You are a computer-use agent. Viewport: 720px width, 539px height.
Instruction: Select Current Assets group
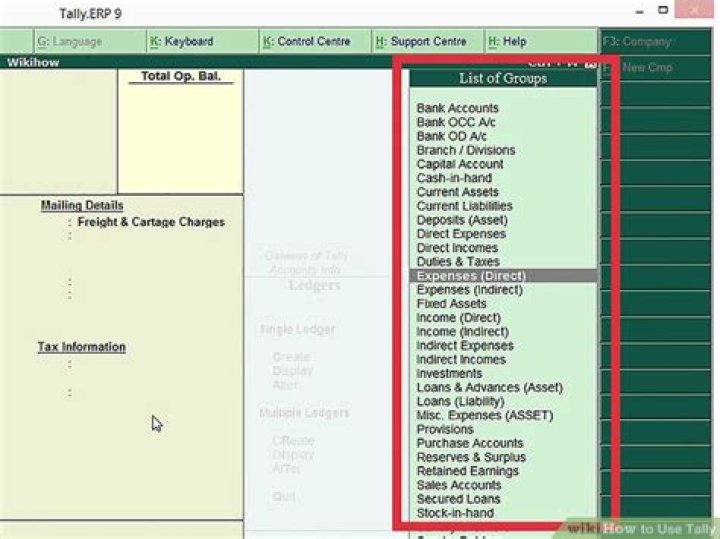coord(457,192)
